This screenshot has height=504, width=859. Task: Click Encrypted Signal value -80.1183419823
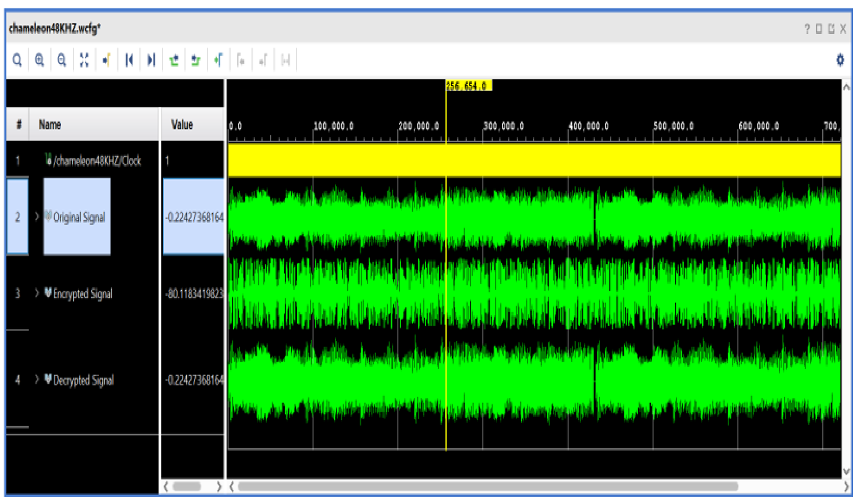click(x=194, y=293)
